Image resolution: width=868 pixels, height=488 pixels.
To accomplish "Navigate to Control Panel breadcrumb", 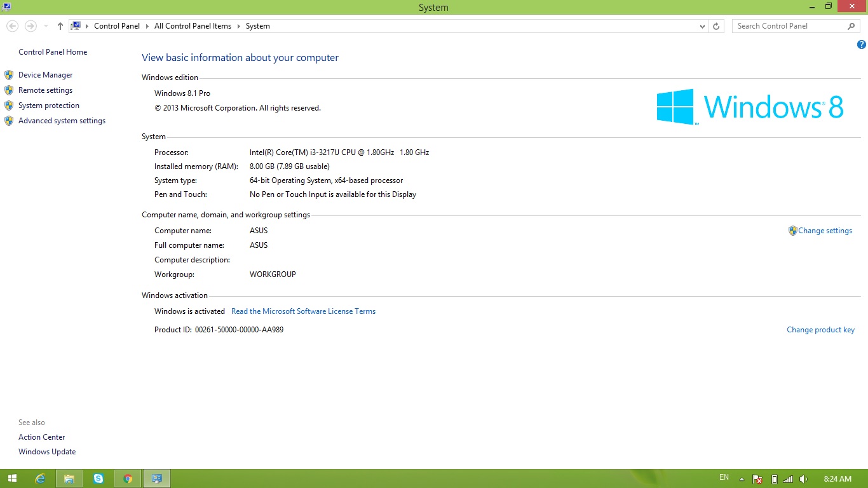I will (x=117, y=26).
